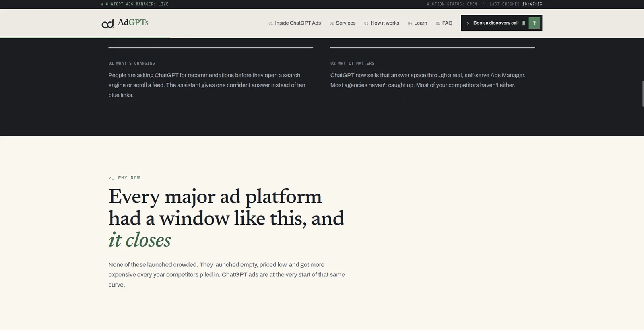Click "AUCTION STATUS: OPEN" text
The height and width of the screenshot is (330, 644).
[x=452, y=4]
